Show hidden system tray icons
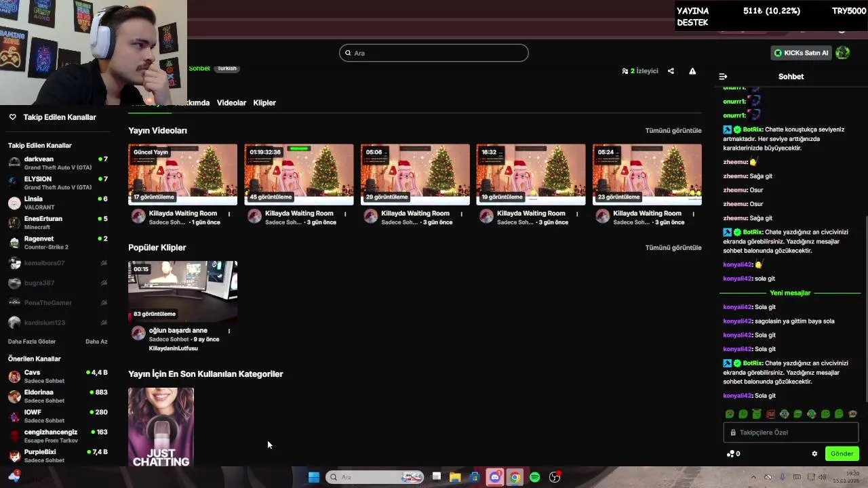 (753, 477)
